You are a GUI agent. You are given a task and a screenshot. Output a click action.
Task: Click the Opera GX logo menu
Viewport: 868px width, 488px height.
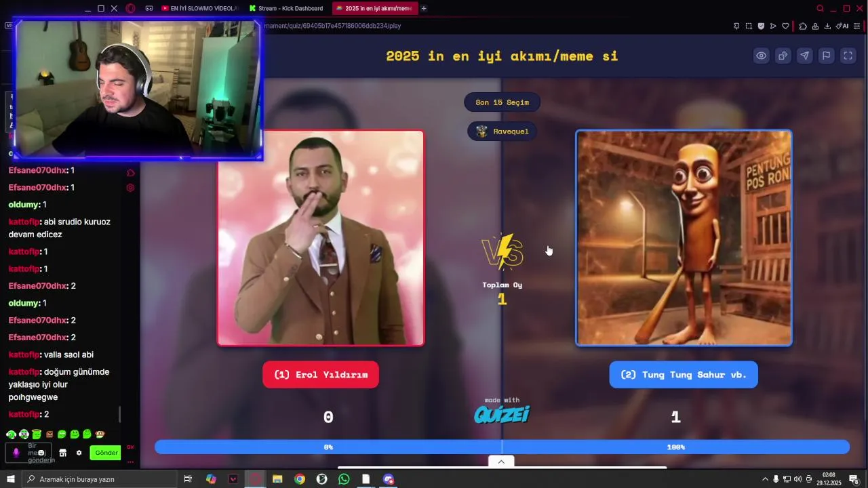point(130,8)
